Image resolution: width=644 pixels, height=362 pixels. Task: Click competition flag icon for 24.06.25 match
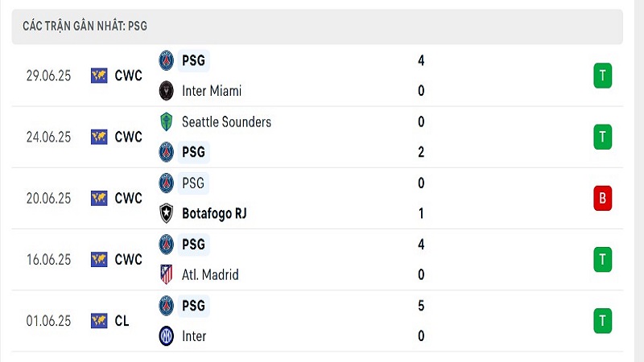(99, 137)
